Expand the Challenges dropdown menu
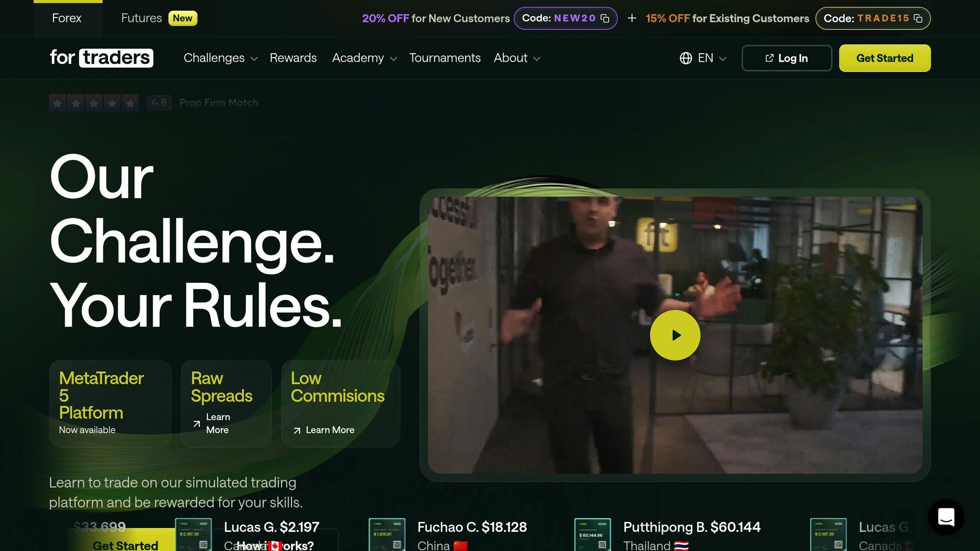This screenshot has height=551, width=980. 221,58
